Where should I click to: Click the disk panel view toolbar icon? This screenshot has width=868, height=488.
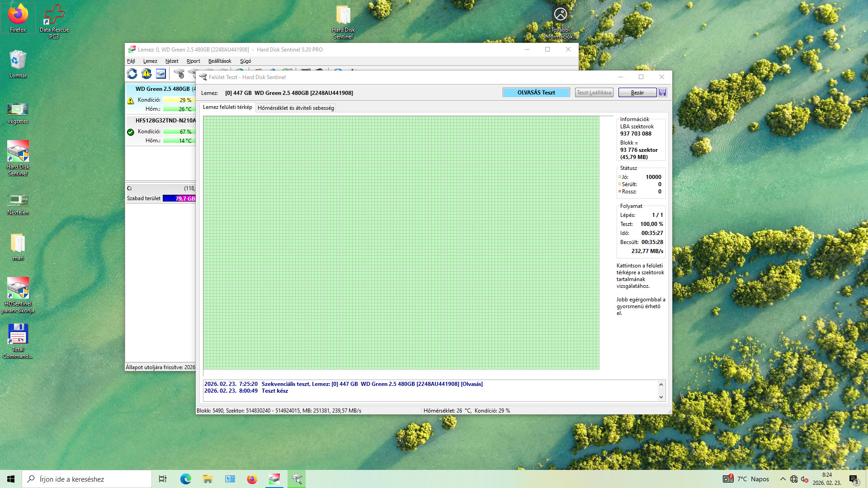point(161,74)
